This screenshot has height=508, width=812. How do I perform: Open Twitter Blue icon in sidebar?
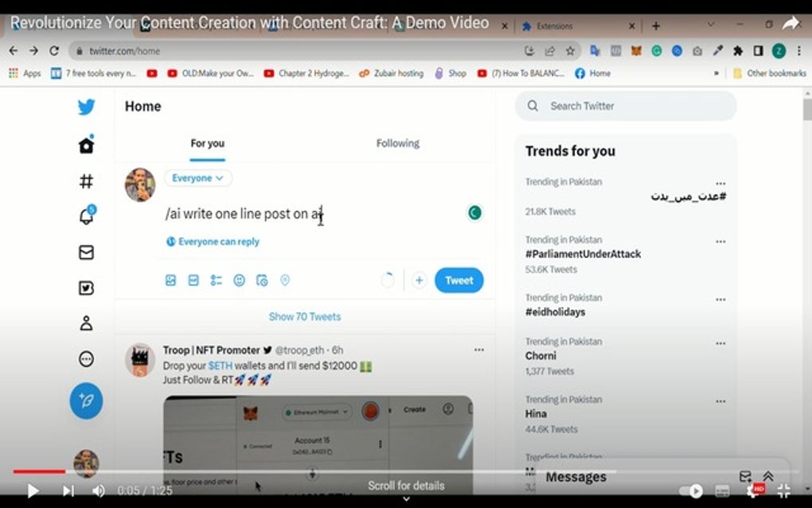pyautogui.click(x=87, y=288)
